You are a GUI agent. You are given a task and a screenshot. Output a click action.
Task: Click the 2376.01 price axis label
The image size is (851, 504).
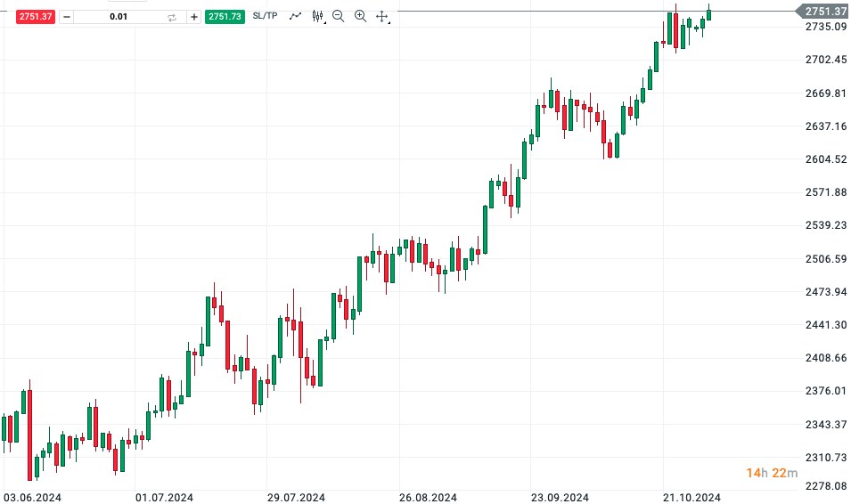point(826,391)
